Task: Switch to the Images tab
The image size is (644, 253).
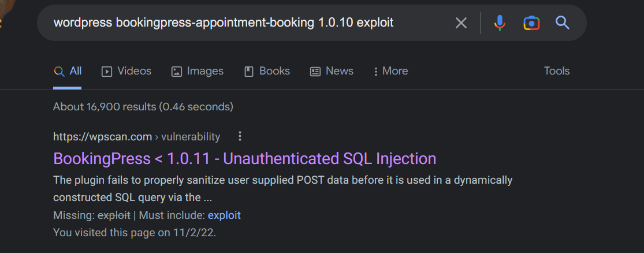Action: (197, 72)
